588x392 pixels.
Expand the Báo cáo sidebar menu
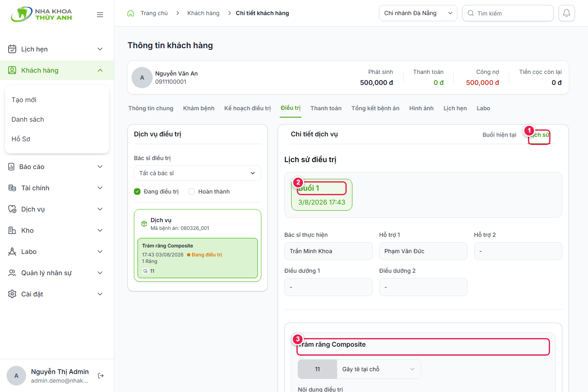click(x=57, y=167)
